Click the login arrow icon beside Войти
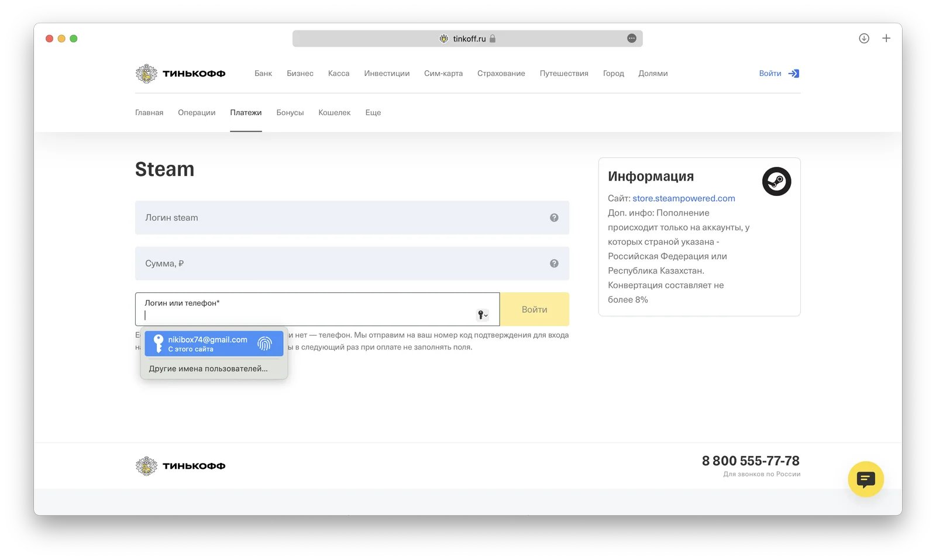The width and height of the screenshot is (936, 560). (x=794, y=74)
